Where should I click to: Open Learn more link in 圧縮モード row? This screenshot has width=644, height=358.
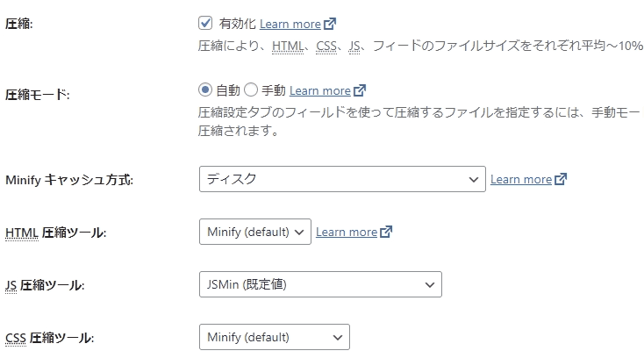pos(320,90)
